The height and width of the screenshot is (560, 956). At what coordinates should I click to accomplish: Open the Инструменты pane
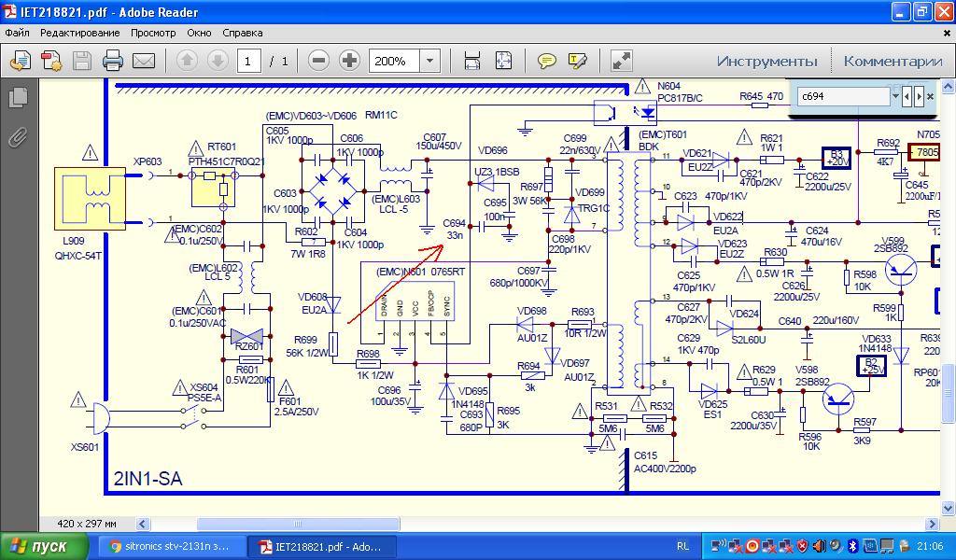tap(766, 62)
